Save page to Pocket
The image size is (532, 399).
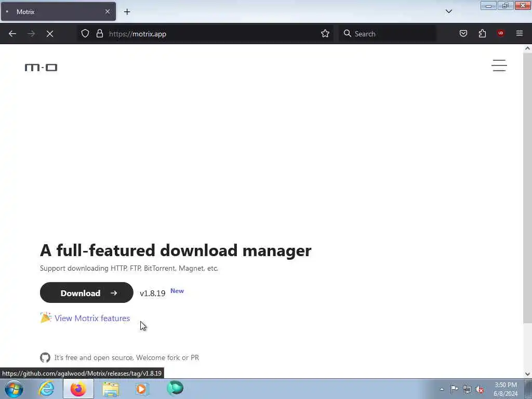point(463,33)
